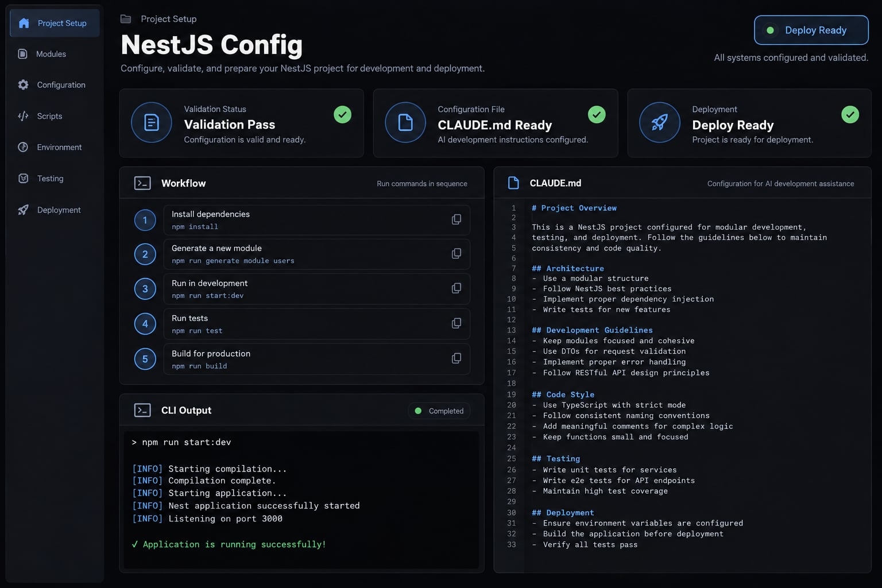Click the breadcrumb folder icon

[126, 19]
